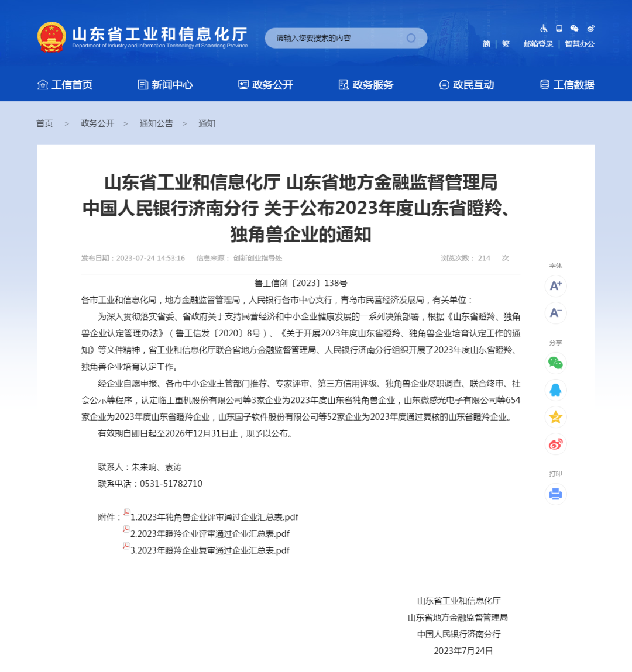The height and width of the screenshot is (672, 632).
Task: Click PDF icon of 独角兽企业评审 attachment
Action: pos(126,512)
